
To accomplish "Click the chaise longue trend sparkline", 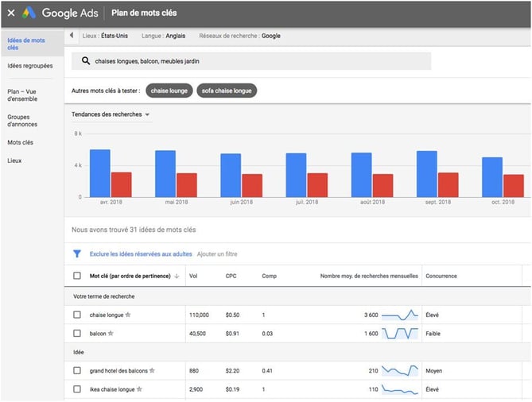I will (x=400, y=315).
